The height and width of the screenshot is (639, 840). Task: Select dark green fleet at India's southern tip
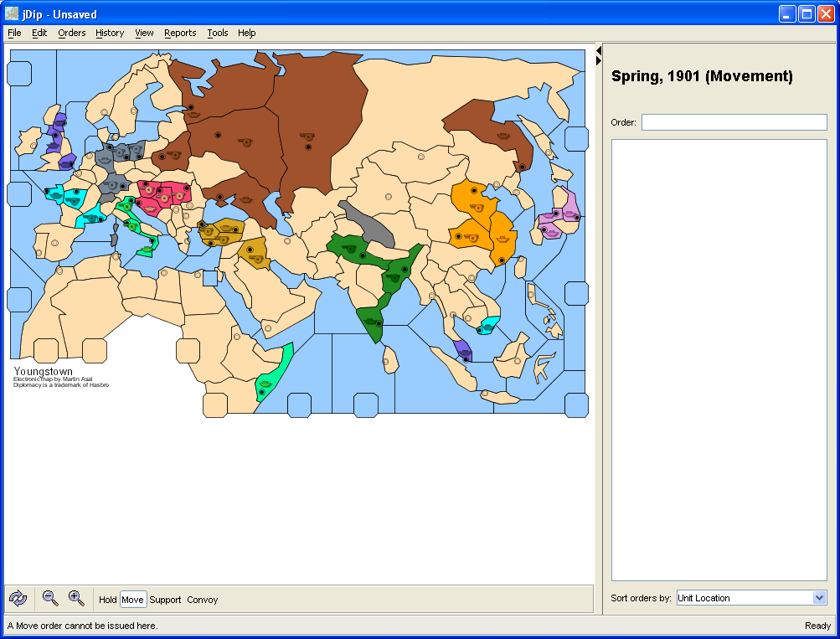[x=370, y=322]
